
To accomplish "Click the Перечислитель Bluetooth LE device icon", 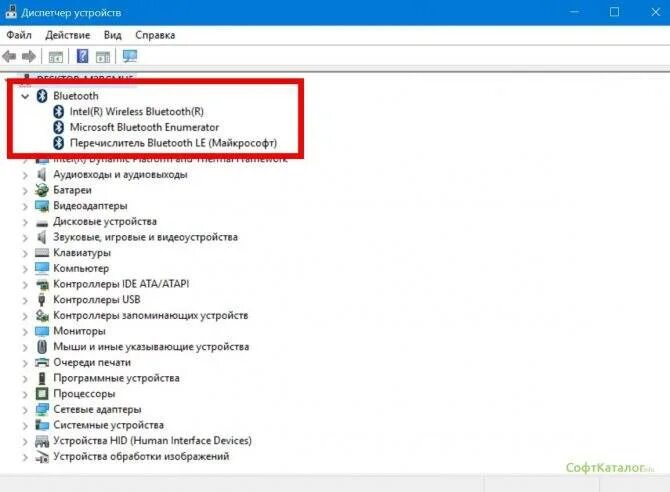I will coord(59,143).
